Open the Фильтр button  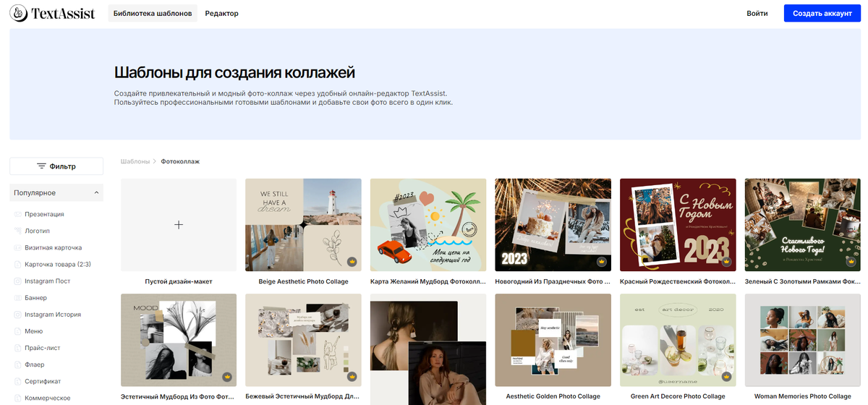pyautogui.click(x=56, y=166)
